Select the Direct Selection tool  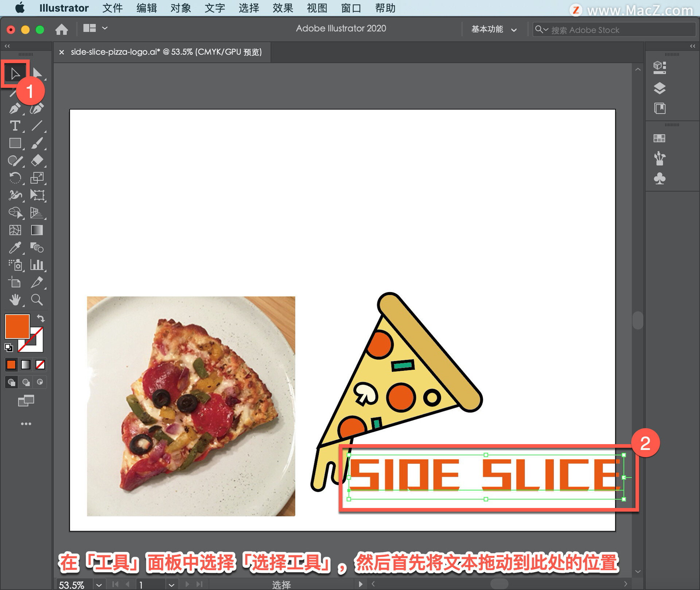pos(37,73)
